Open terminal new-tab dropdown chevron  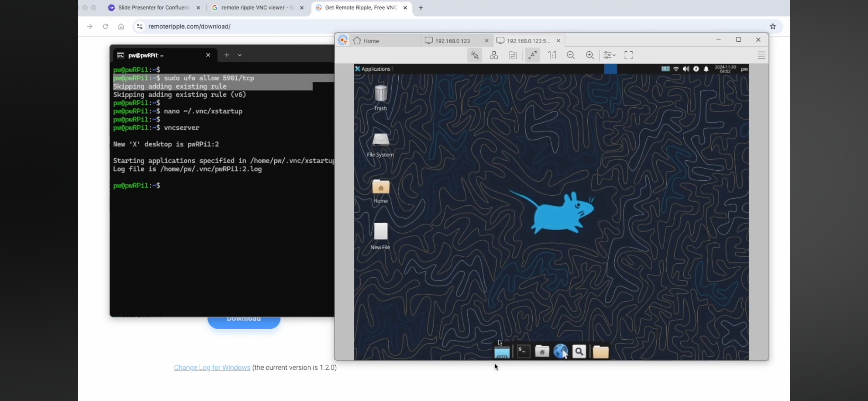[x=239, y=55]
